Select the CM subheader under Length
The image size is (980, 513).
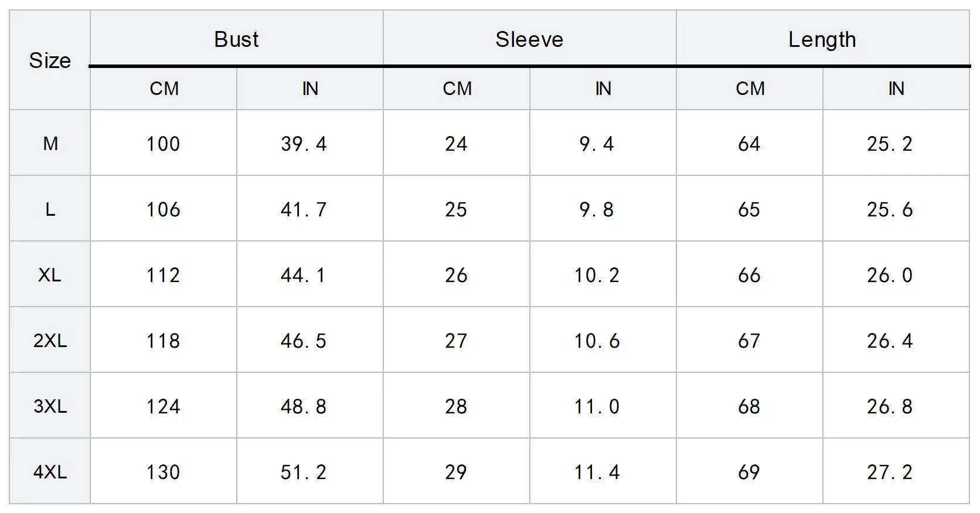[750, 89]
